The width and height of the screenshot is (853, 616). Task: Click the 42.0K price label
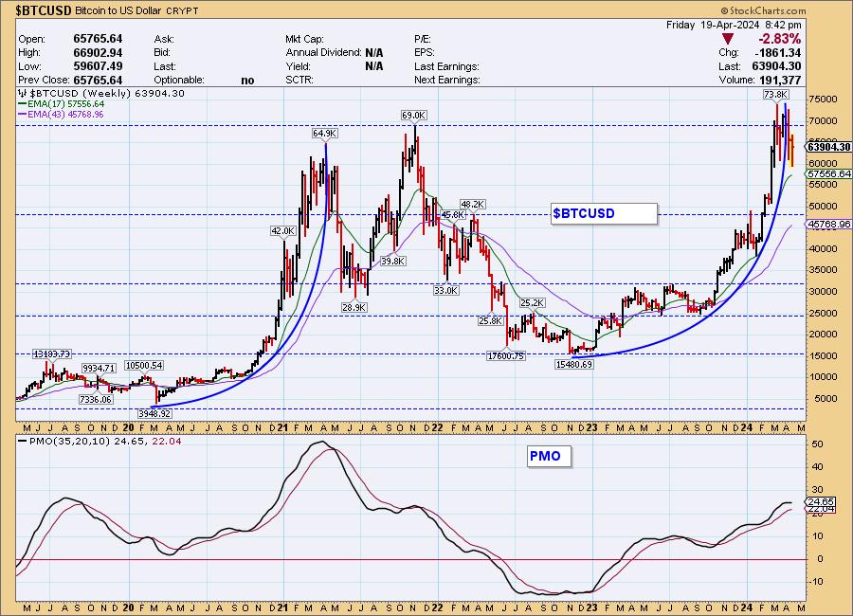tap(282, 230)
